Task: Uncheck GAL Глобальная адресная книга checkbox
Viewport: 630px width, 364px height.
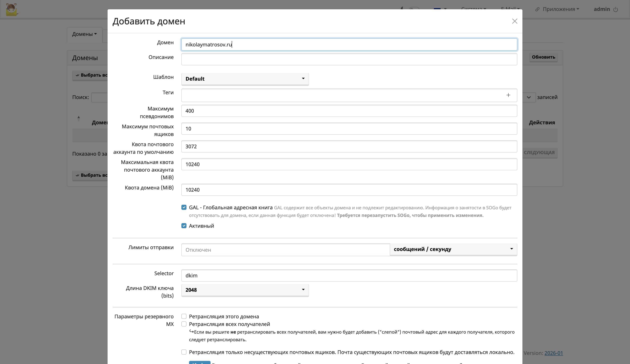Action: 184,207
